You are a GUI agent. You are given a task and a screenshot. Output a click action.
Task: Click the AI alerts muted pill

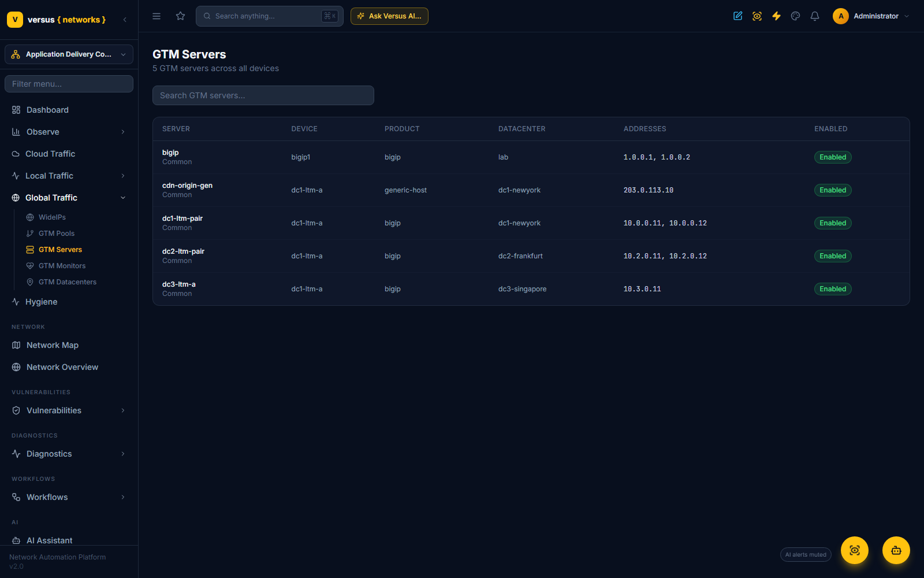(806, 555)
